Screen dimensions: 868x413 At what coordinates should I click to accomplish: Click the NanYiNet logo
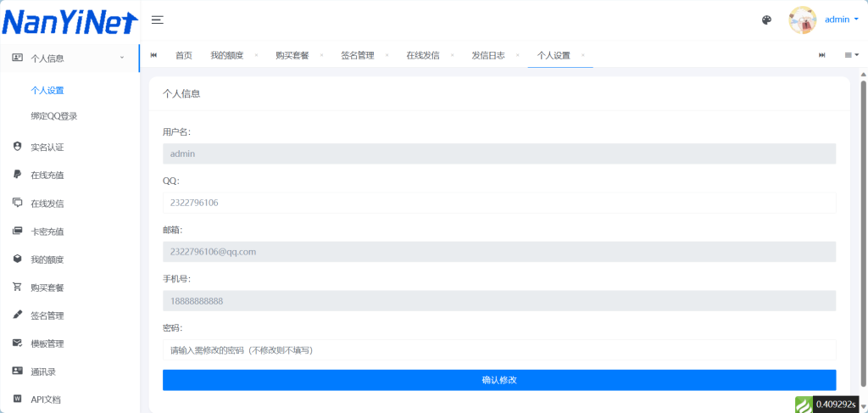[x=70, y=21]
